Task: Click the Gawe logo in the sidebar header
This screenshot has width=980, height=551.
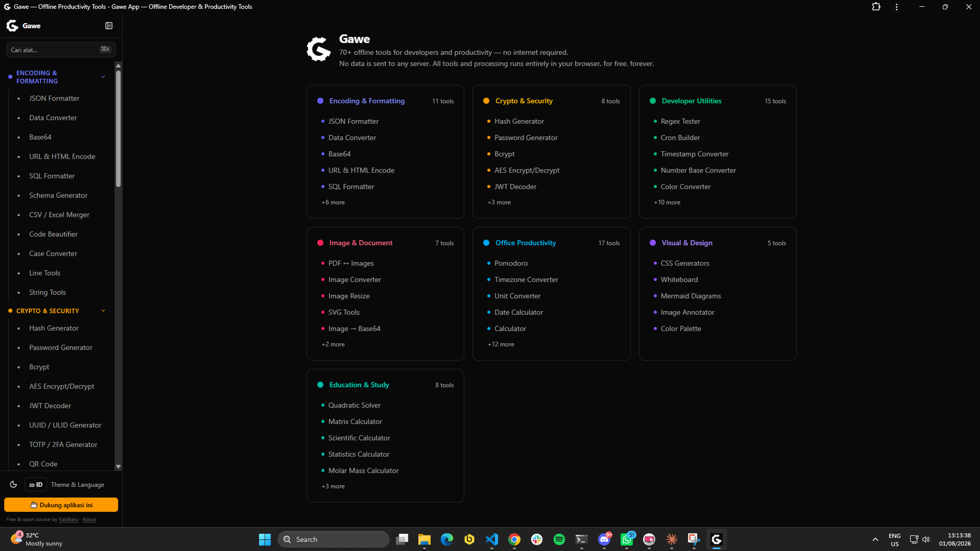Action: coord(13,26)
